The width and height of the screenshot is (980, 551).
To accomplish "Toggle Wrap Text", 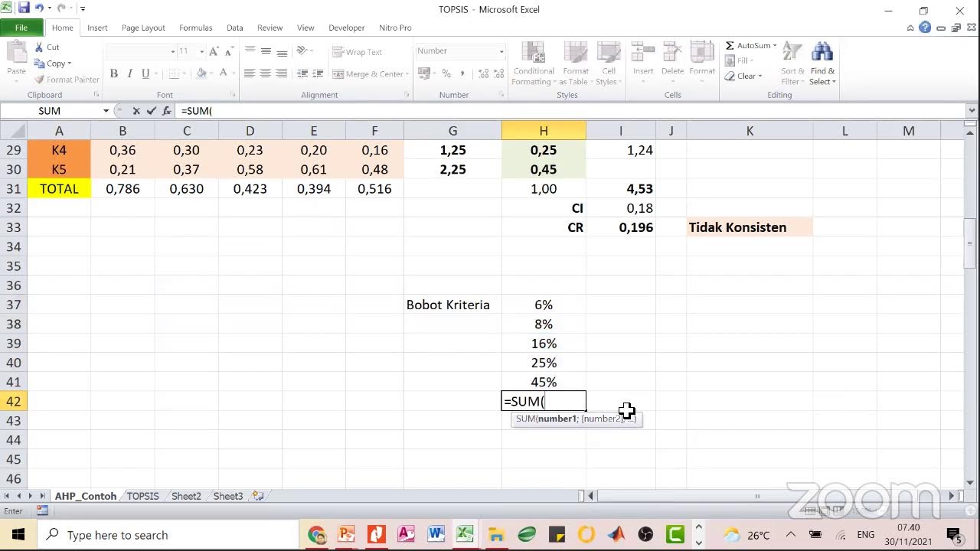I will pyautogui.click(x=358, y=52).
